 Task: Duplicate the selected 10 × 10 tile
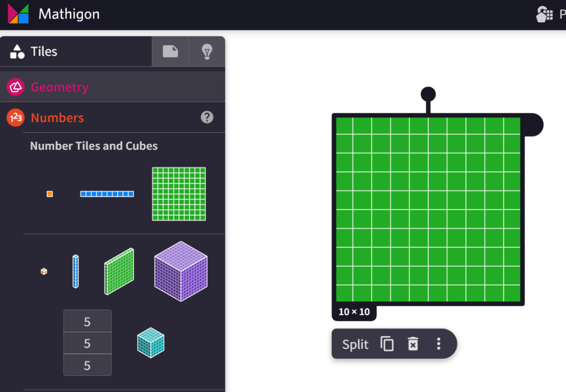click(x=387, y=344)
